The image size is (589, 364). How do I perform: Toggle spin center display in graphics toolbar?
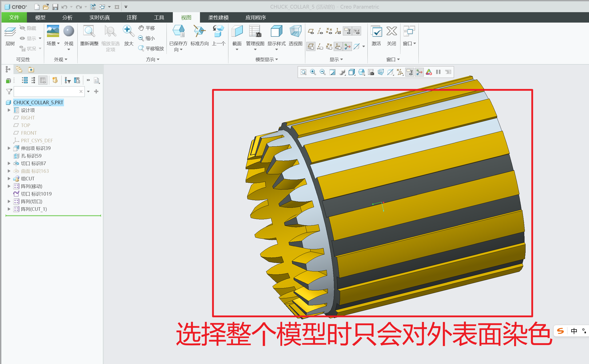[x=419, y=72]
